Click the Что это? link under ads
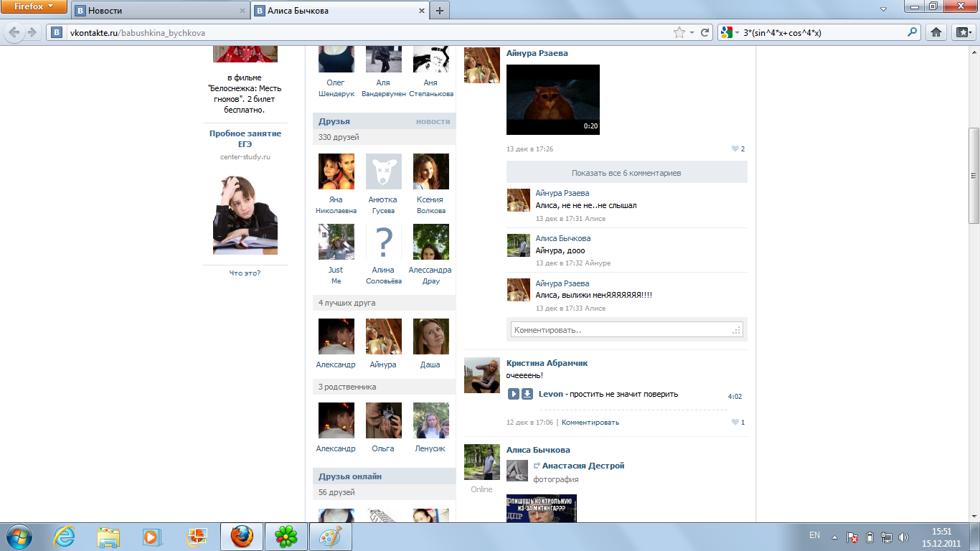This screenshot has height=551, width=980. (245, 273)
